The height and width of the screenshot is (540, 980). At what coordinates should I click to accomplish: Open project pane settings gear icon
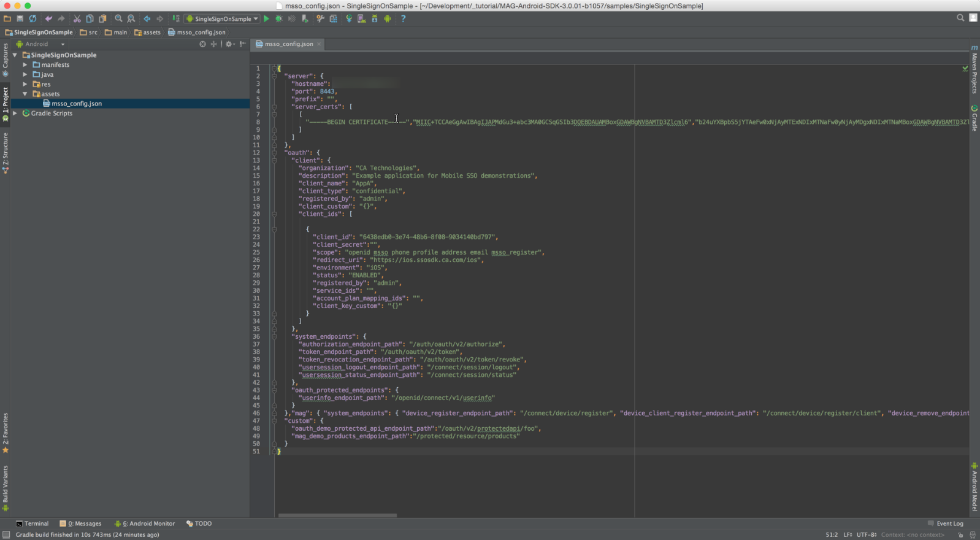coord(229,44)
